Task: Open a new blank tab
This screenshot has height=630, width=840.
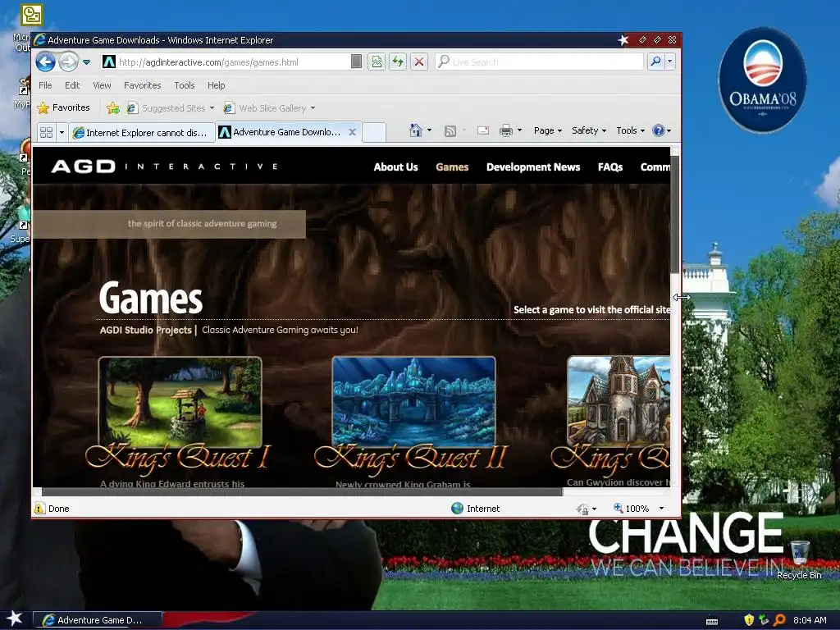Action: (x=374, y=132)
